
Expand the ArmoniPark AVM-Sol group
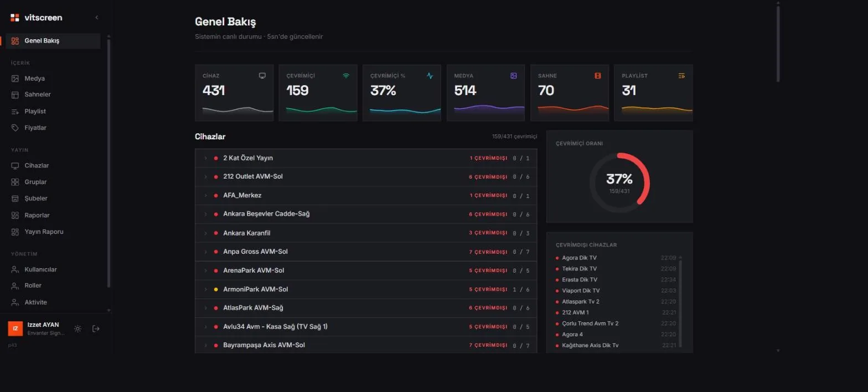click(366, 289)
